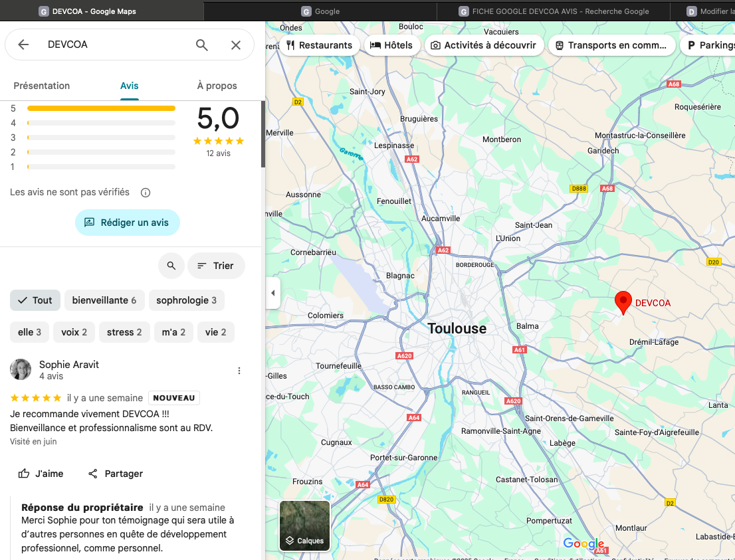735x560 pixels.
Task: Switch to FICHE GOOGLE DEVCOA AVIS tab
Action: click(554, 11)
